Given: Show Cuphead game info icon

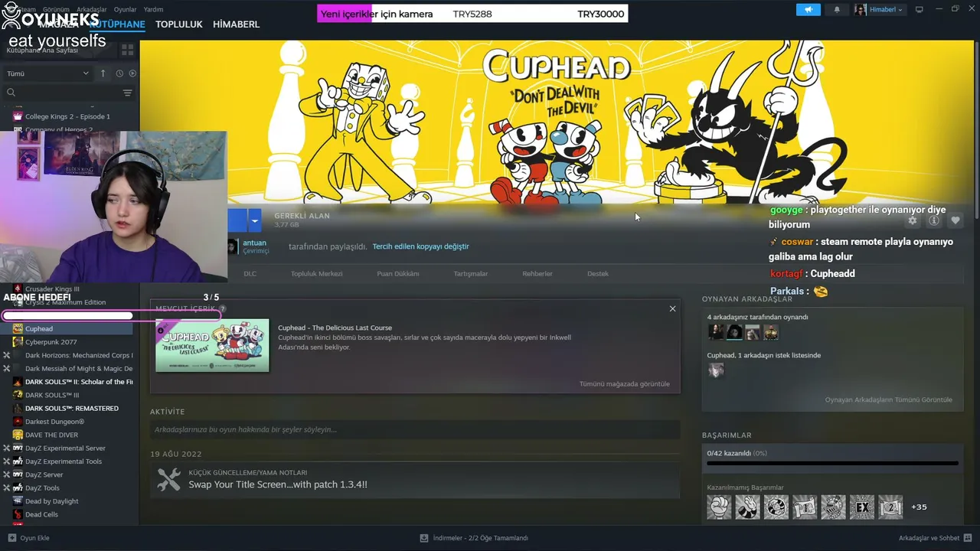Looking at the screenshot, I should coord(933,220).
